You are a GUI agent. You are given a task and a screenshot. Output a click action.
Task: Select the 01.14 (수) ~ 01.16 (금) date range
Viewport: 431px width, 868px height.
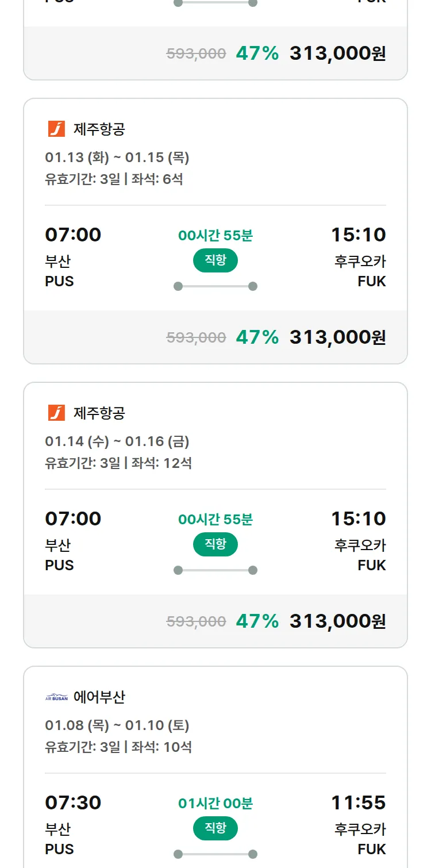pyautogui.click(x=117, y=441)
